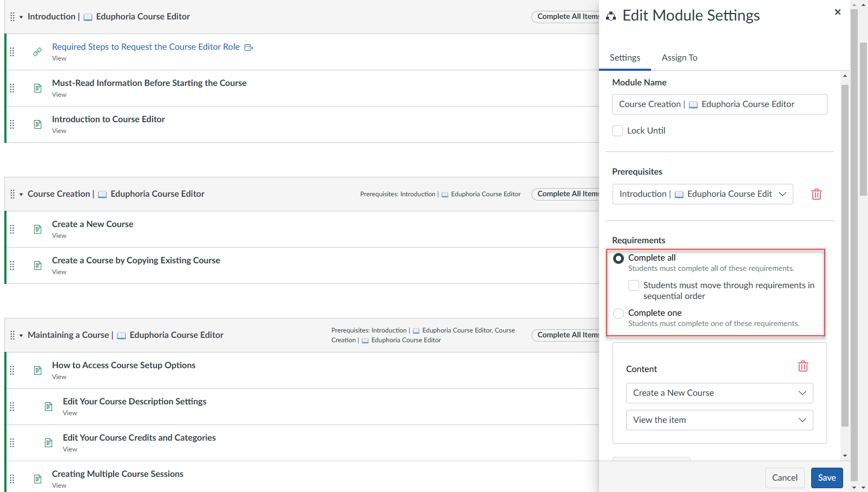Viewport: 868px width, 492px height.
Task: Open Required Steps to Request the Course Editor Role
Action: pyautogui.click(x=146, y=46)
